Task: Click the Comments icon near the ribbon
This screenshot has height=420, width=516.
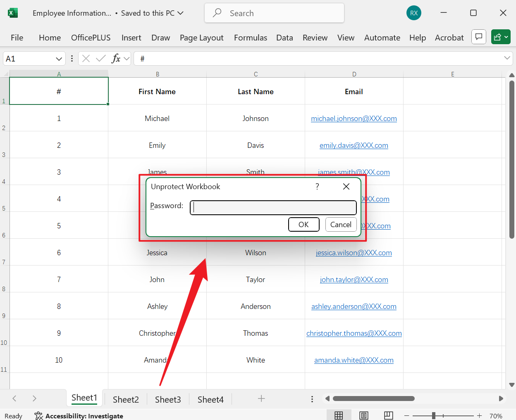Action: [x=478, y=37]
